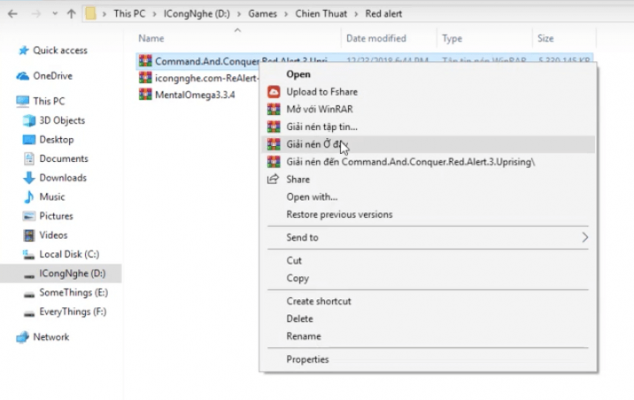Open 3D Objects folder in sidebar

click(62, 120)
